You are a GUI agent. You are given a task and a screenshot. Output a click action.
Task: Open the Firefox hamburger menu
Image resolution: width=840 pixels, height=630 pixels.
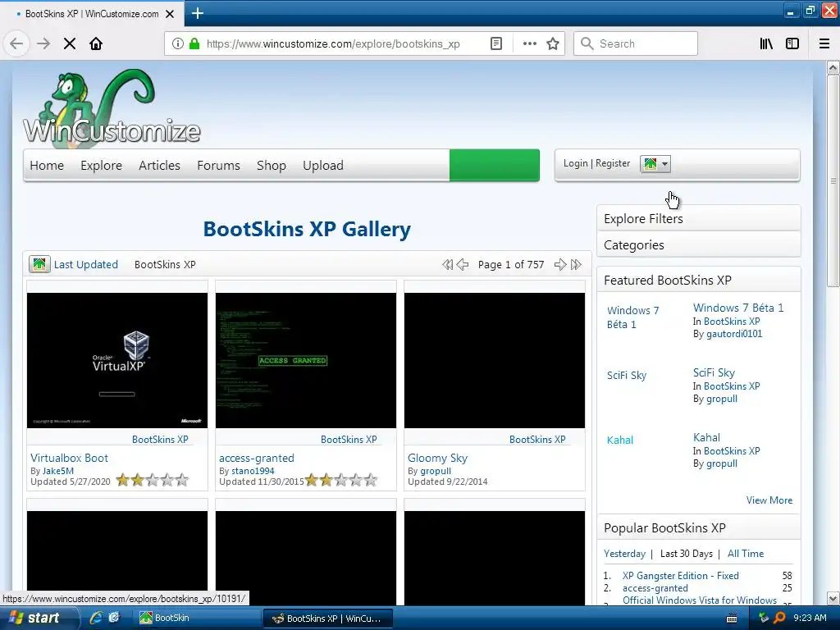(824, 43)
